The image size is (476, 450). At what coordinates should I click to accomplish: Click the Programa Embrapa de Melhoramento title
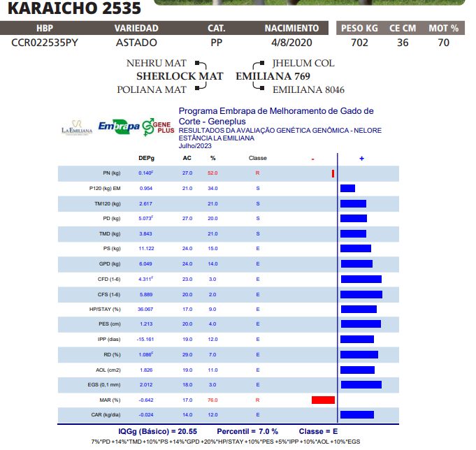[x=276, y=115]
